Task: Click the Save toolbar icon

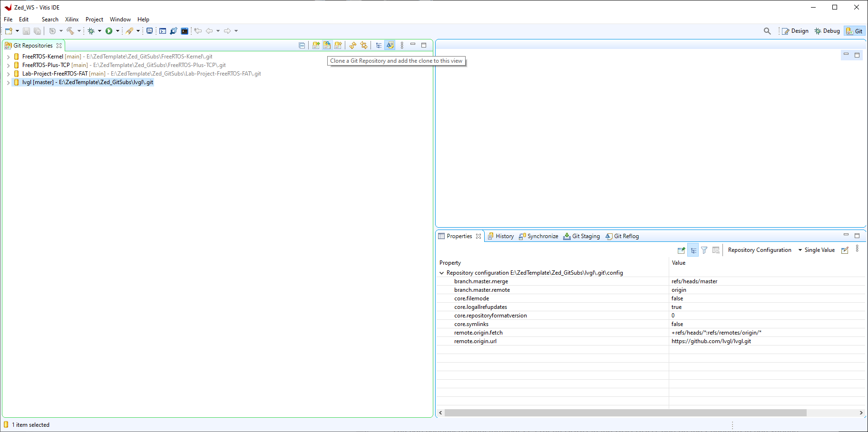Action: click(26, 31)
